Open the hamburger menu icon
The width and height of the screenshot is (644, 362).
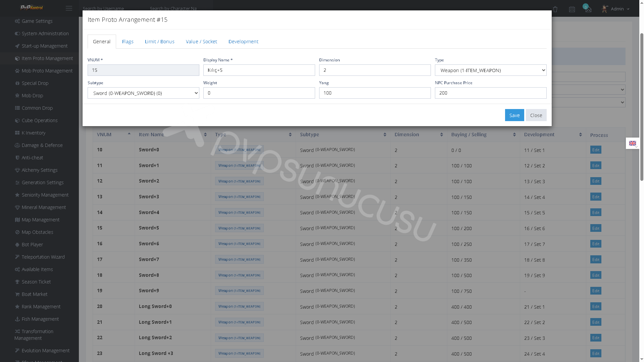coord(69,8)
